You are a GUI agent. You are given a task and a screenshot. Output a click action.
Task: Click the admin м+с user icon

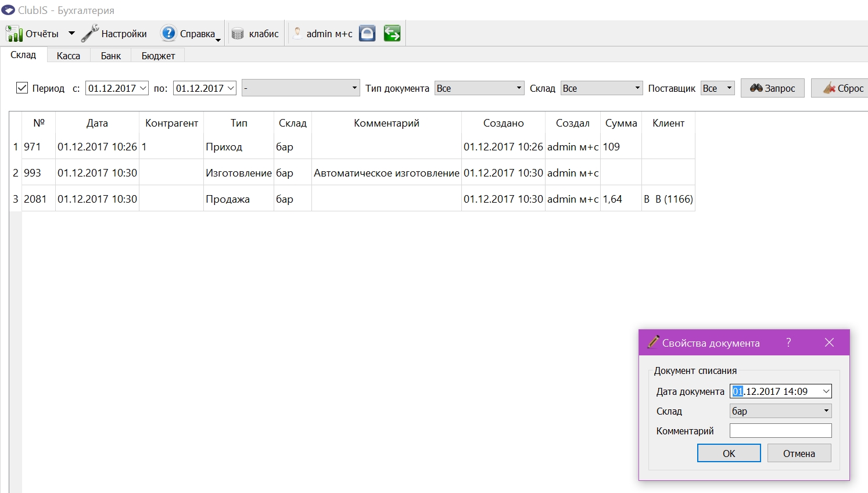tap(297, 34)
